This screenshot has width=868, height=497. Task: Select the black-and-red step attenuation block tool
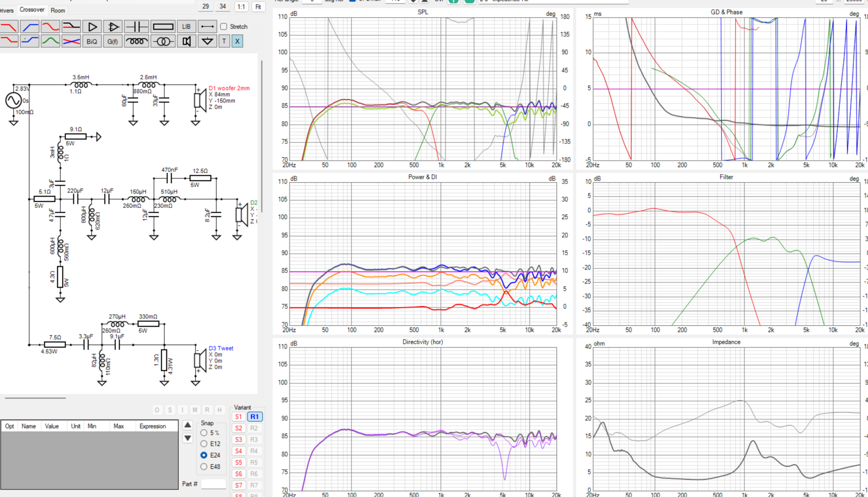tap(71, 27)
